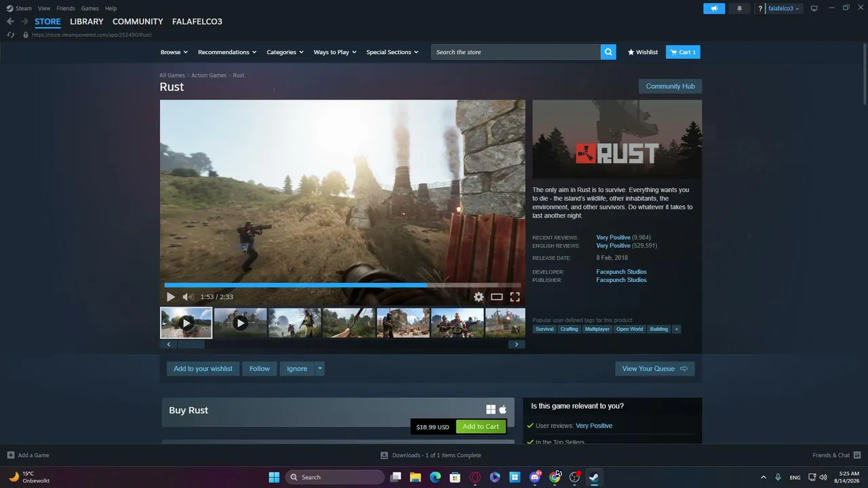Expand the Recommendations dropdown
This screenshot has width=868, height=488.
click(x=227, y=52)
